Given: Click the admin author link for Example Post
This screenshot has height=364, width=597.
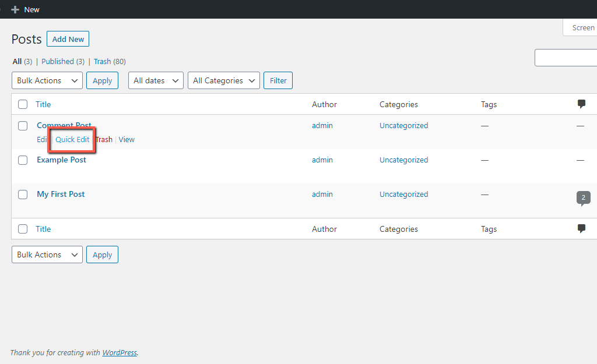Looking at the screenshot, I should click(x=322, y=160).
